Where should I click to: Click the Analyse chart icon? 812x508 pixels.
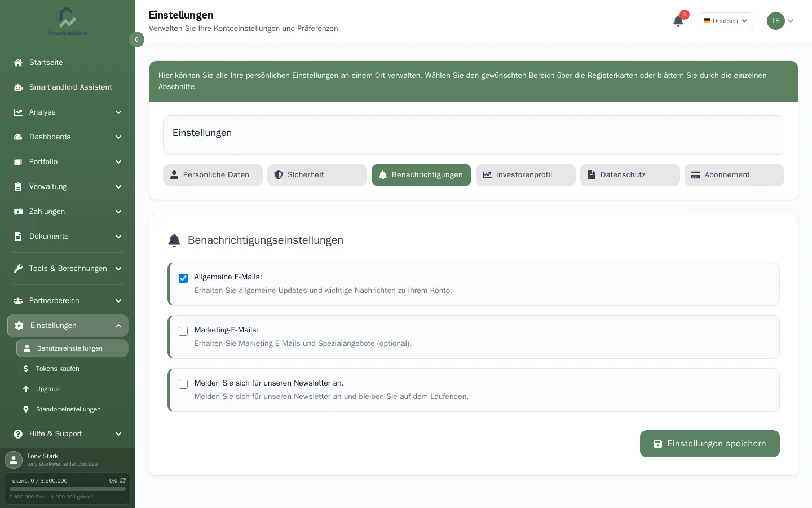tap(18, 112)
